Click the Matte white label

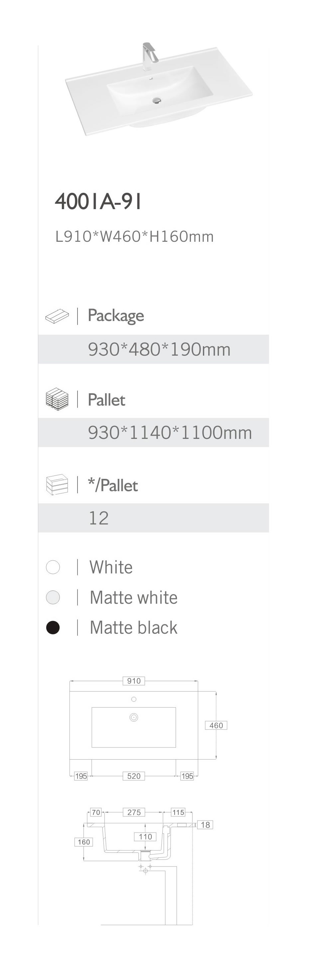tap(133, 597)
